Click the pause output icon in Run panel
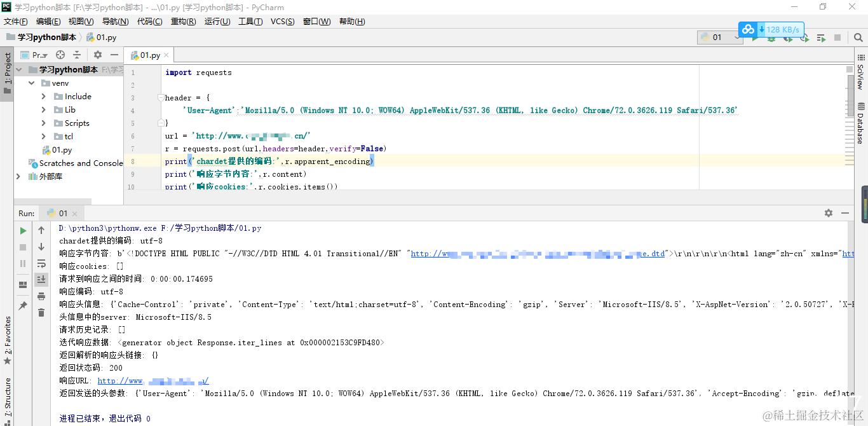The image size is (868, 426). pyautogui.click(x=23, y=263)
